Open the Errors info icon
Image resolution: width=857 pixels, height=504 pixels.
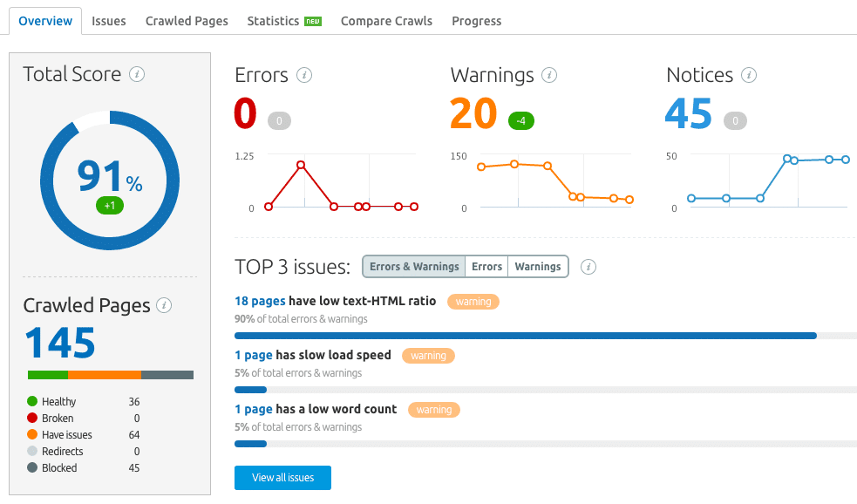pyautogui.click(x=304, y=75)
